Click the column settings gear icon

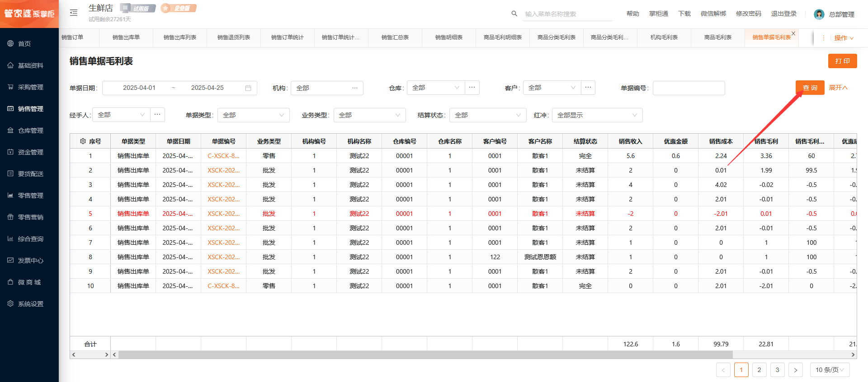tap(83, 141)
